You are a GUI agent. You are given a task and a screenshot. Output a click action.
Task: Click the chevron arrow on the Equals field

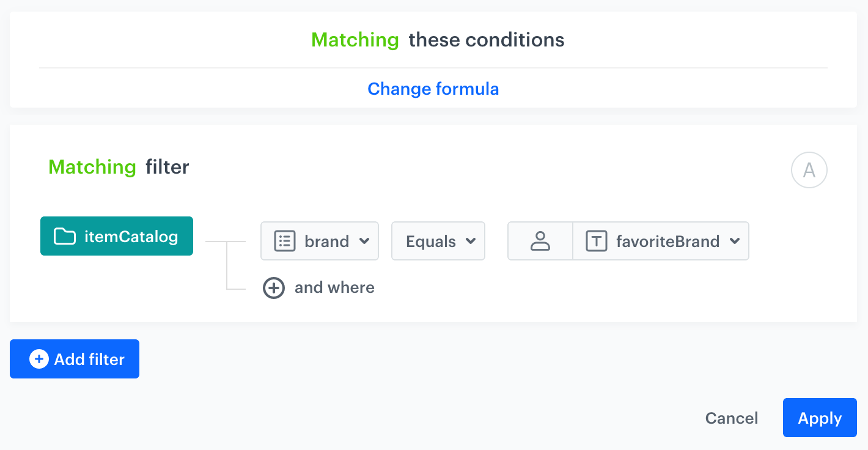(471, 241)
